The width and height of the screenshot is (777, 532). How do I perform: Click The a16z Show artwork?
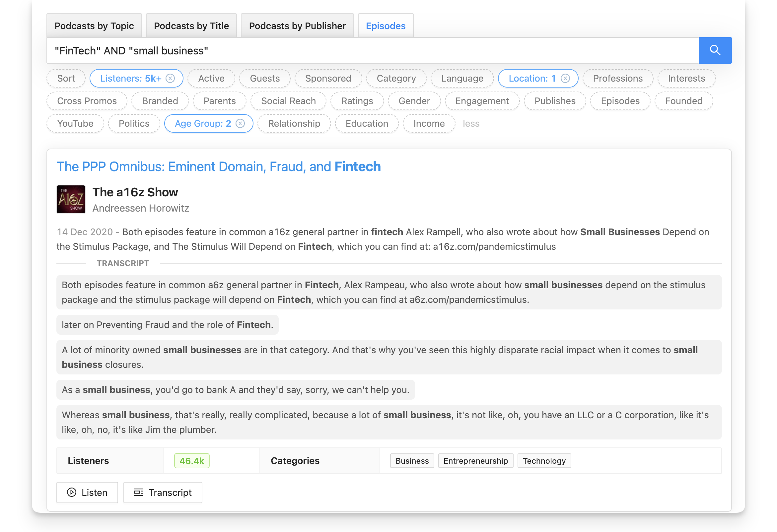71,199
